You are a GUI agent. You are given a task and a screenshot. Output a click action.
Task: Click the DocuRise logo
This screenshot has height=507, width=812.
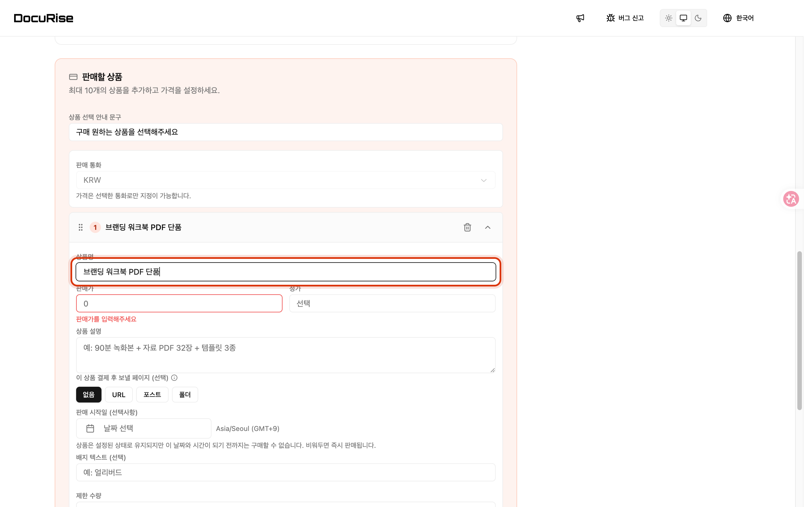[x=44, y=18]
